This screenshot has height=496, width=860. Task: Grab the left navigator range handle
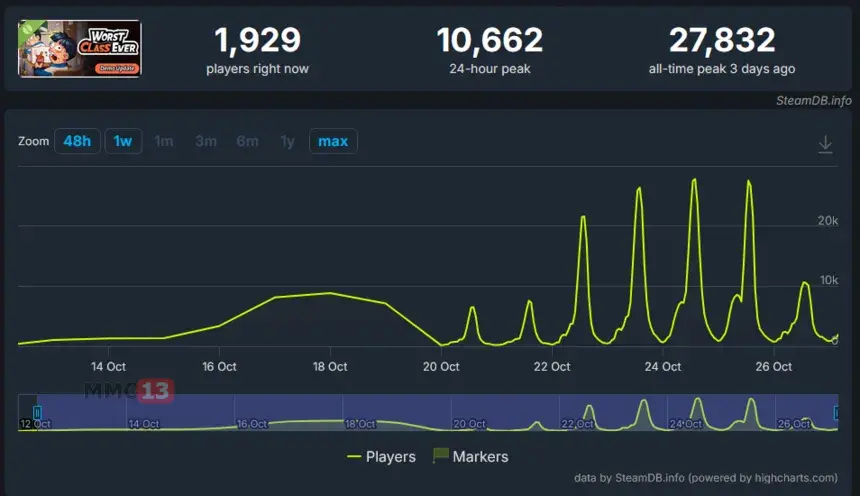[37, 413]
